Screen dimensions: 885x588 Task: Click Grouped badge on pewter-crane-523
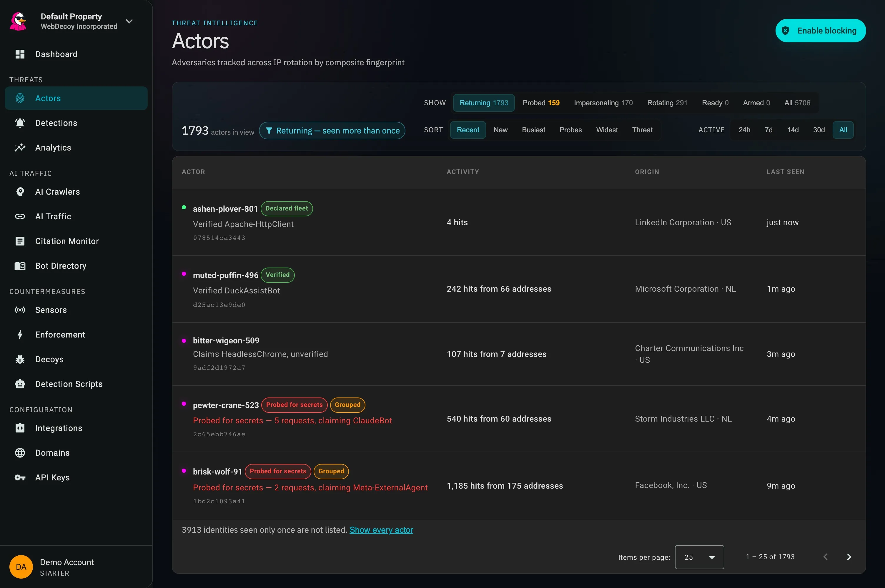point(347,405)
